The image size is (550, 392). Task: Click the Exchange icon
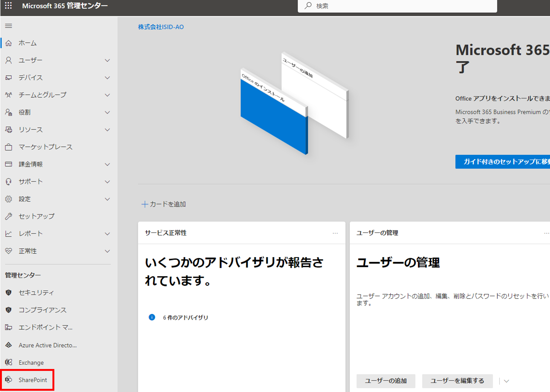coord(8,362)
